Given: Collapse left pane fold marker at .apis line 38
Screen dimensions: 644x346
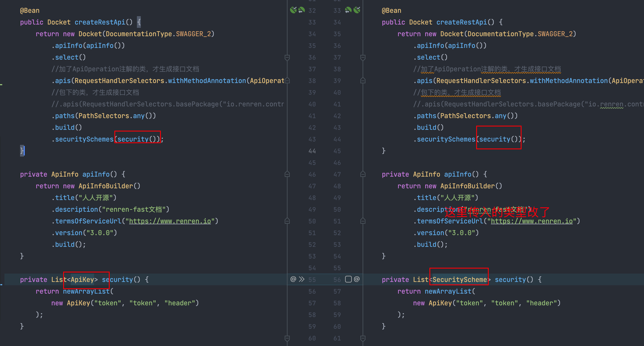Looking at the screenshot, I should point(287,81).
